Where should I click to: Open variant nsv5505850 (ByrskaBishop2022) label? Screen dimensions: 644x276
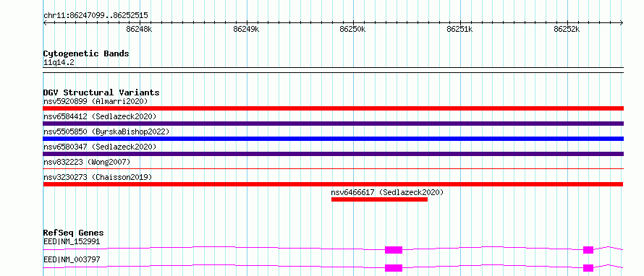point(106,131)
